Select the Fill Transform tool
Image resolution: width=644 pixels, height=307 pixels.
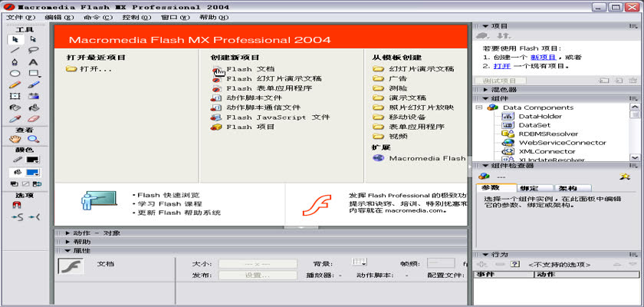pos(33,96)
